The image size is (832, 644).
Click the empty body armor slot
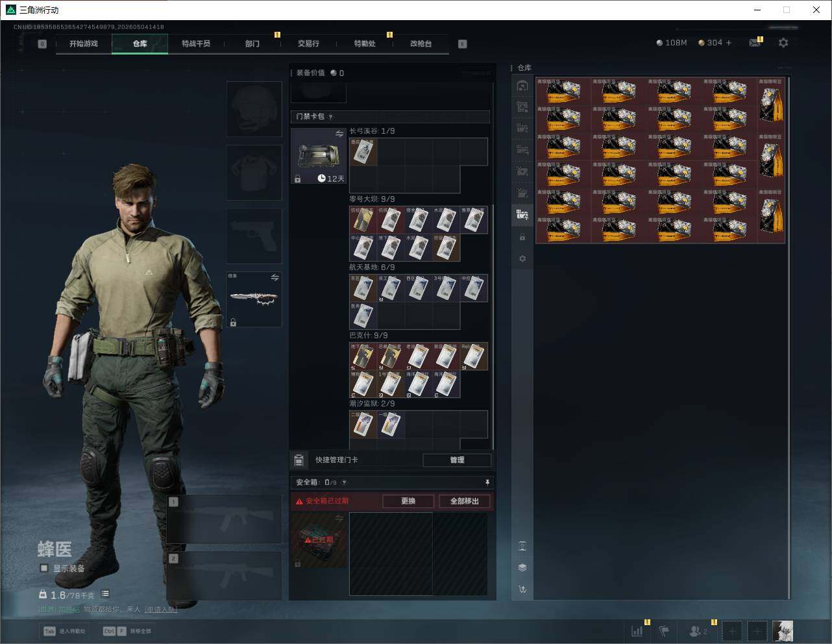(x=254, y=172)
